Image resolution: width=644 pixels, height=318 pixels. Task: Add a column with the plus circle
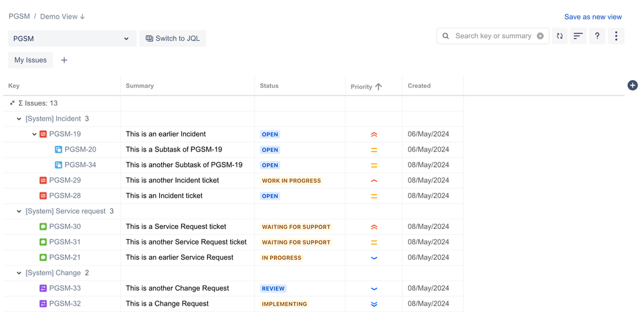tap(632, 85)
